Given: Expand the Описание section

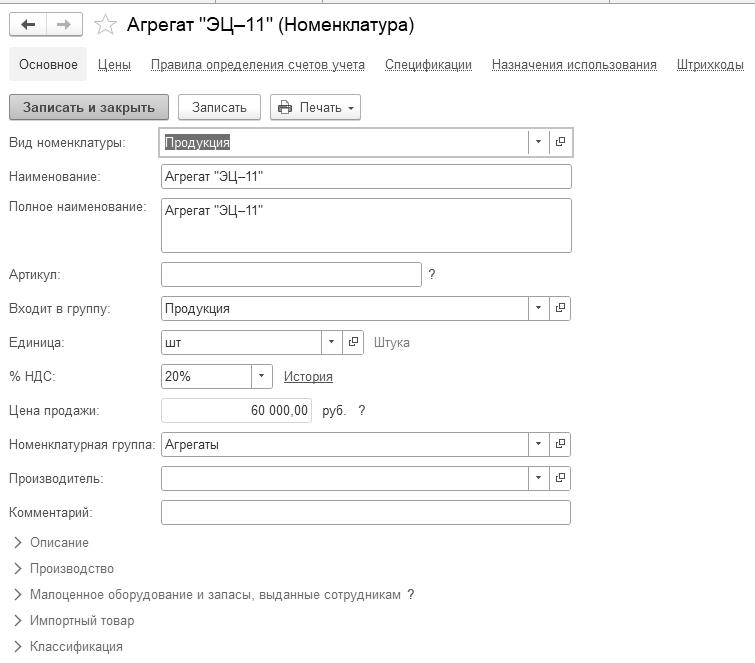Looking at the screenshot, I should (52, 543).
